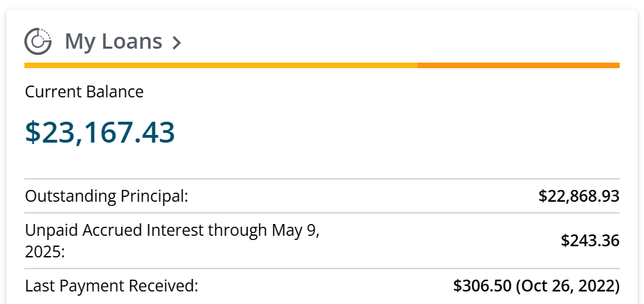
Task: Click divider between principal and interest rows
Action: click(x=322, y=213)
